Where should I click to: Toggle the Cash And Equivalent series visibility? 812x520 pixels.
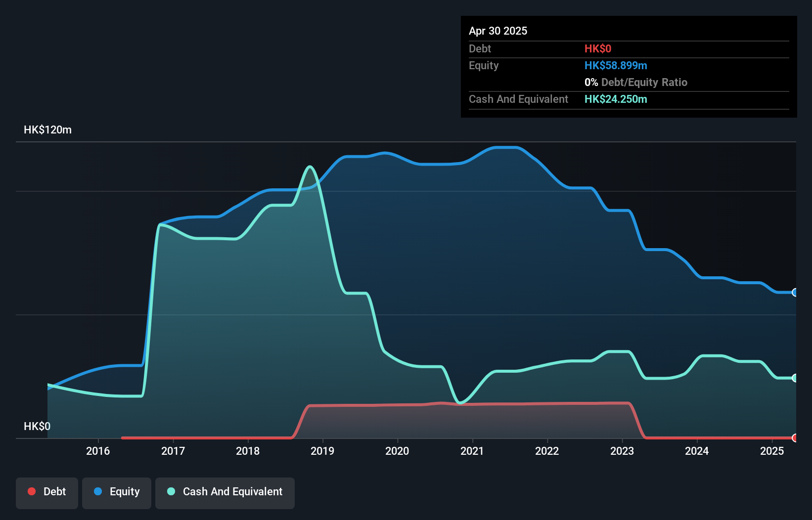click(225, 492)
